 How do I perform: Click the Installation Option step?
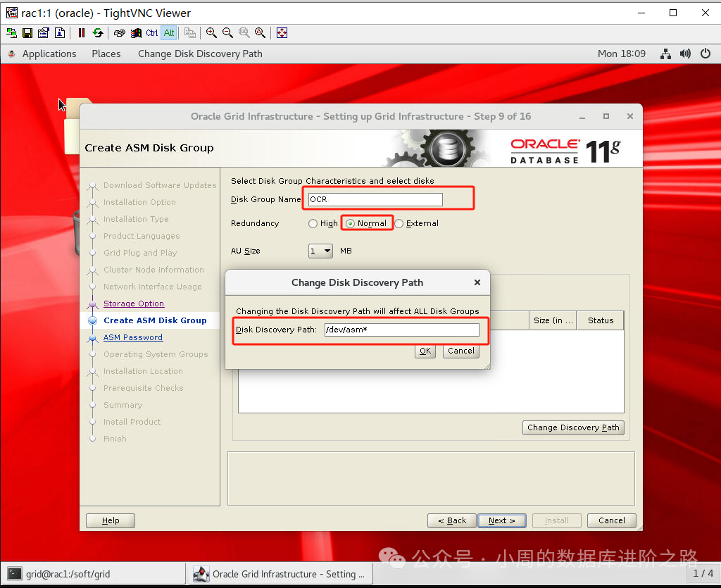coord(139,202)
